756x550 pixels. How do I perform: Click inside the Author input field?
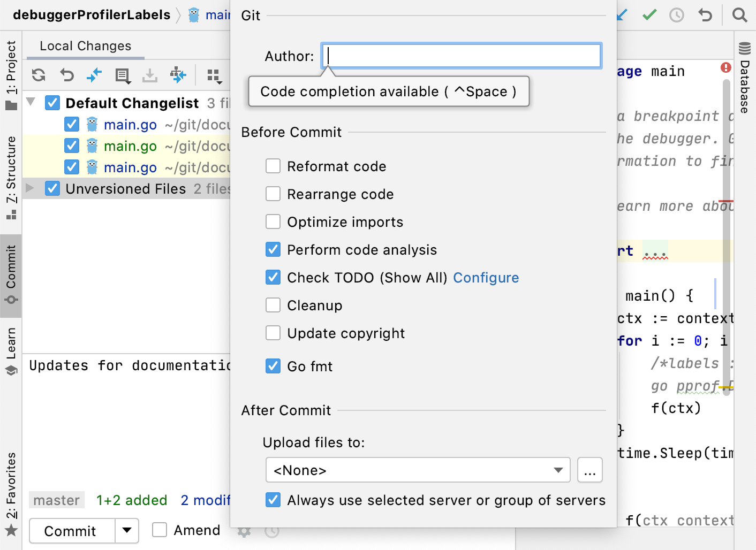(x=460, y=55)
